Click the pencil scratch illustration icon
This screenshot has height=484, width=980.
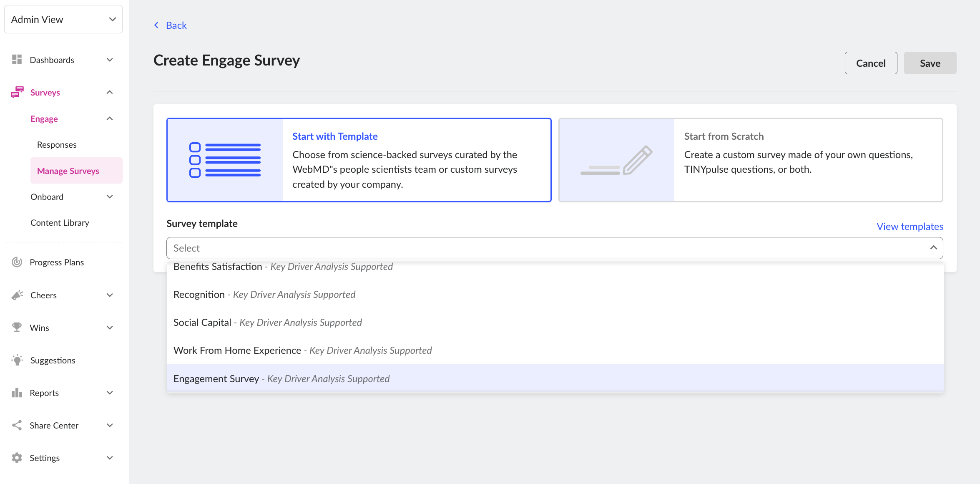click(616, 160)
